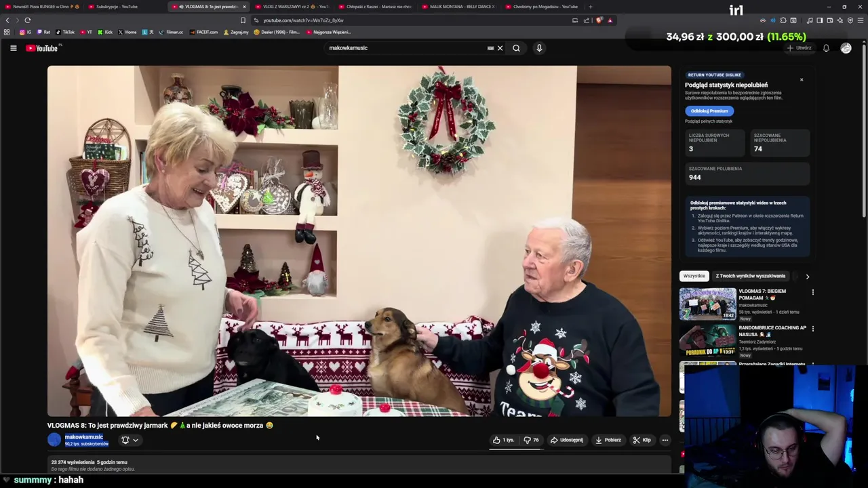Image resolution: width=868 pixels, height=488 pixels.
Task: Switch to VLOG Z WARSZAWY tab
Action: [x=292, y=7]
